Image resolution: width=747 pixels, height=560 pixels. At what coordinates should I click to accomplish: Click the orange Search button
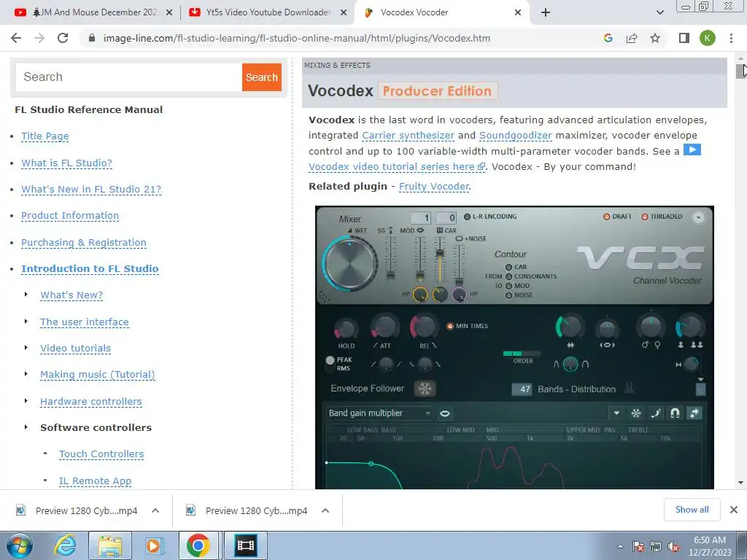pos(262,77)
